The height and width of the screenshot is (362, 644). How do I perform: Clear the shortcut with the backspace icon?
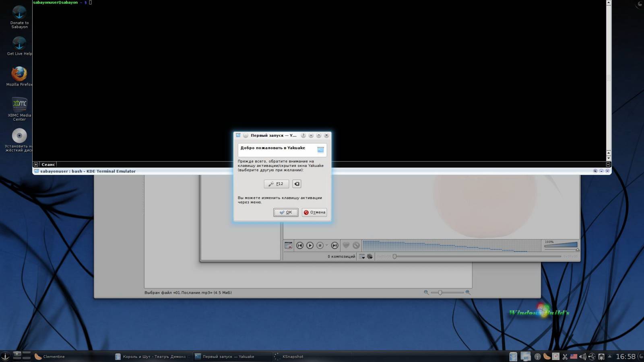tap(297, 184)
